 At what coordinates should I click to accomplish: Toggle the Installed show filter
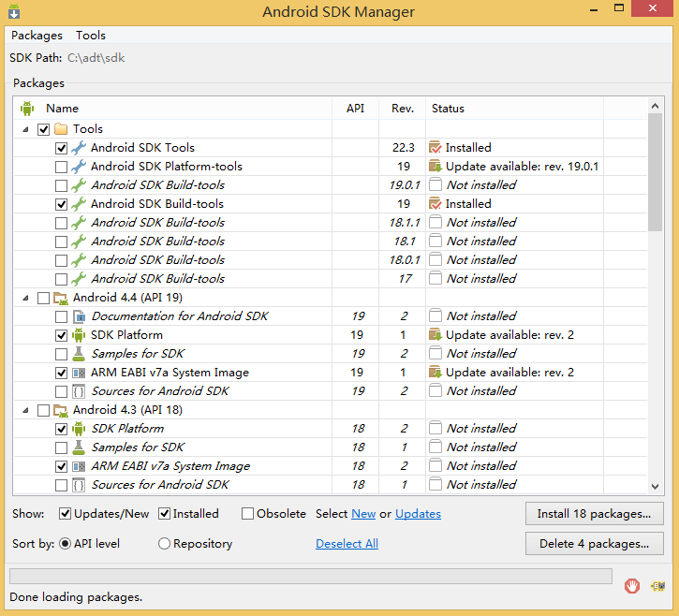pyautogui.click(x=164, y=514)
